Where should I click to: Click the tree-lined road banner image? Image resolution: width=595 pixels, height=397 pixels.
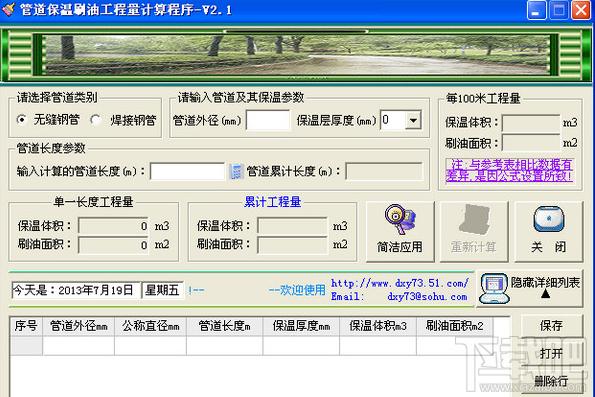pyautogui.click(x=297, y=54)
